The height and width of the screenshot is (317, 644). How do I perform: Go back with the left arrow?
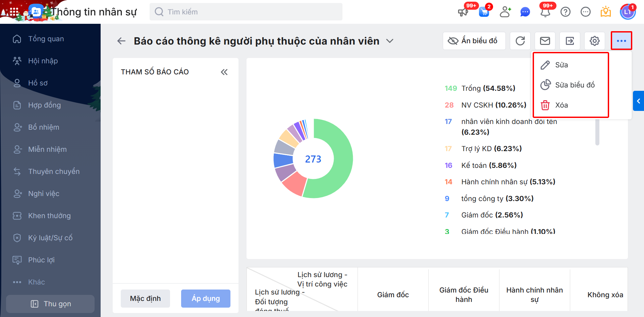pyautogui.click(x=121, y=41)
